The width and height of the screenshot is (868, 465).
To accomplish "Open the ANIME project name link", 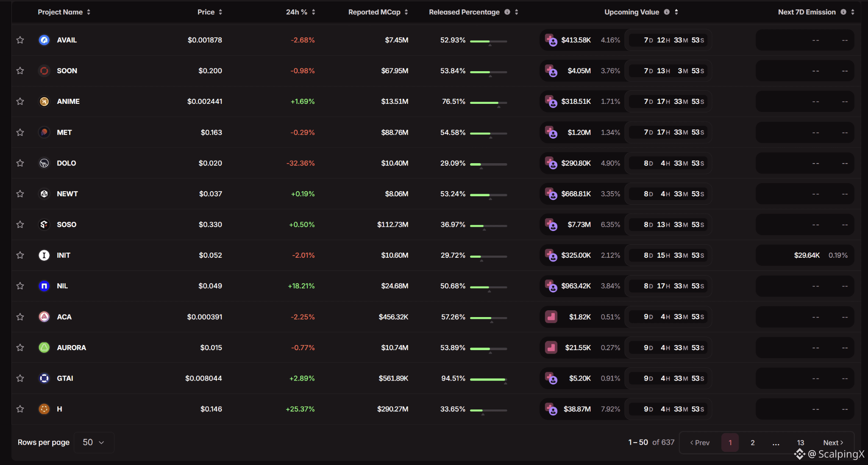I will 68,101.
